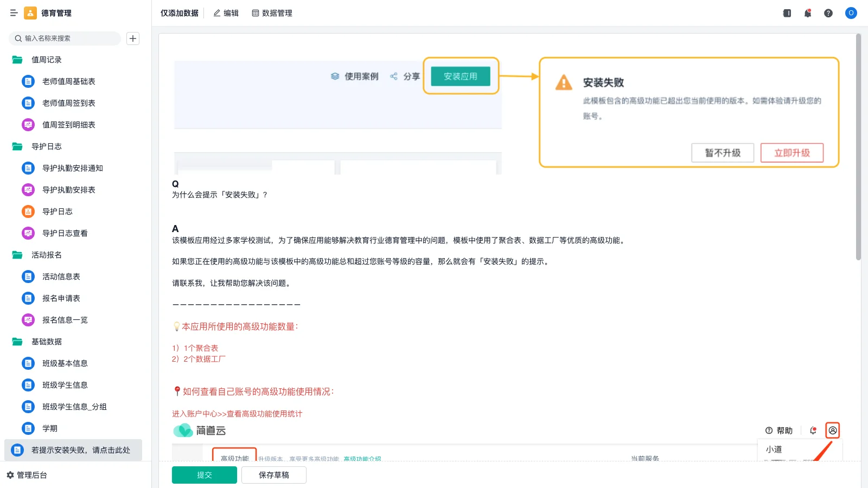Image resolution: width=868 pixels, height=488 pixels.
Task: Click the help question mark icon
Action: pos(828,13)
